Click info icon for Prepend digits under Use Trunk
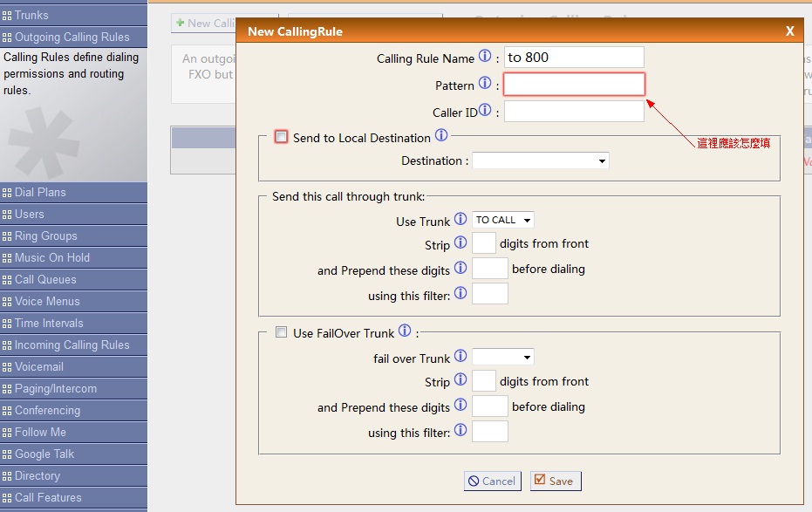The width and height of the screenshot is (812, 512). (461, 268)
